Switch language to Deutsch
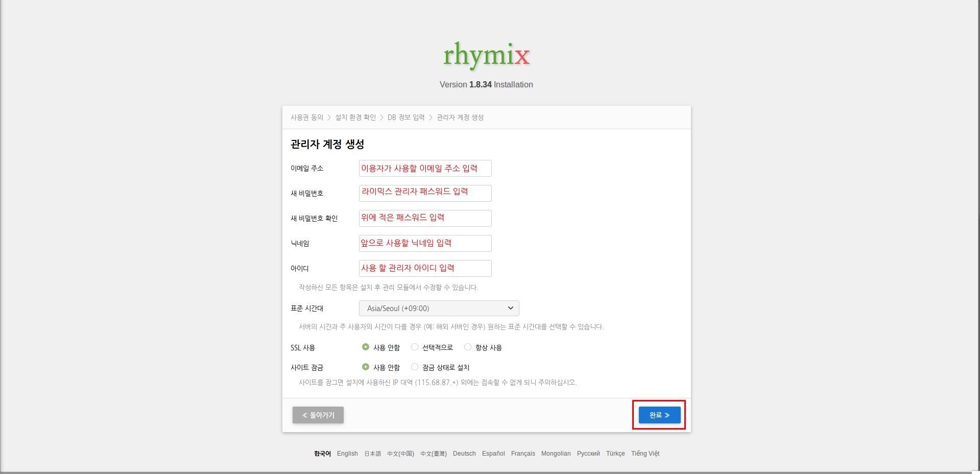980x474 pixels. click(464, 454)
